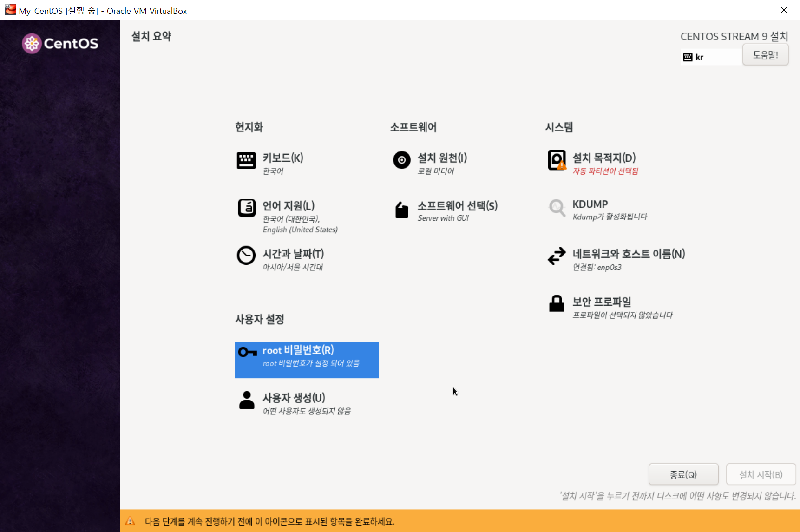Click the 'Server with GUI' text
Screen dimensions: 800x532
coord(443,218)
